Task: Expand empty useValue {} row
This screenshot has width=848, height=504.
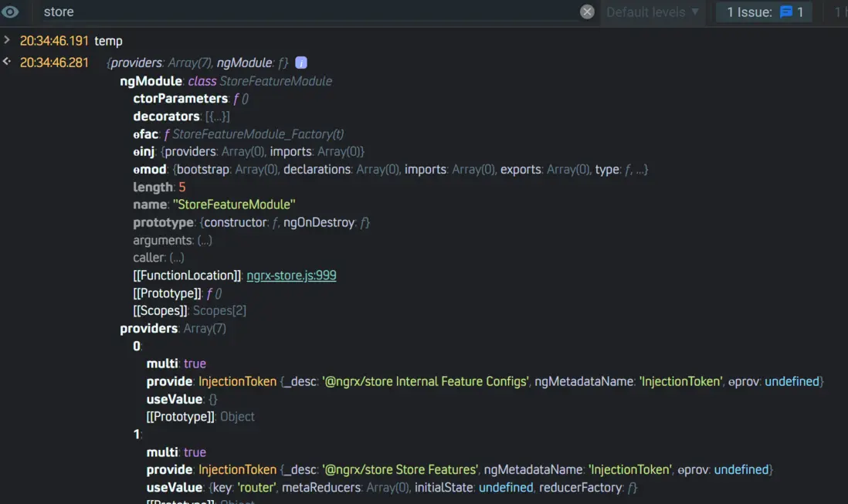Action: pos(181,399)
